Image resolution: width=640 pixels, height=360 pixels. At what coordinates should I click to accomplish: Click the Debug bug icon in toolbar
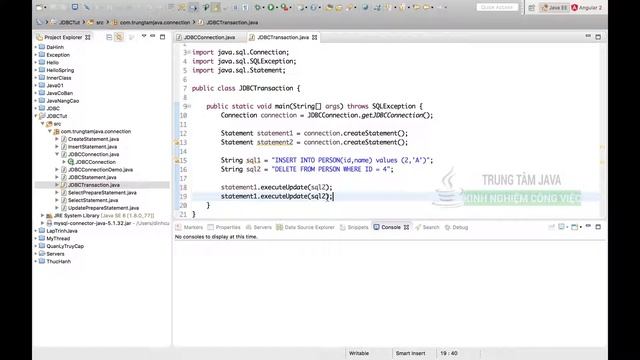click(258, 7)
